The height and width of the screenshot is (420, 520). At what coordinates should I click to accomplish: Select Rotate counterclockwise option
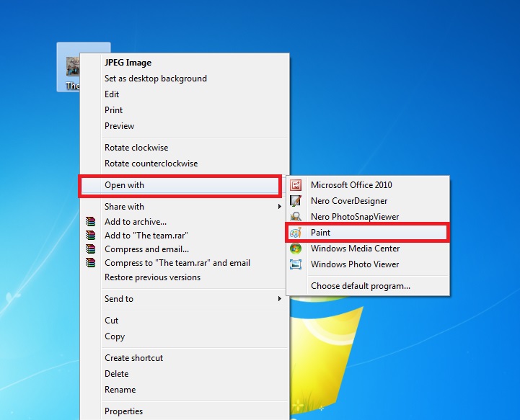(x=151, y=164)
